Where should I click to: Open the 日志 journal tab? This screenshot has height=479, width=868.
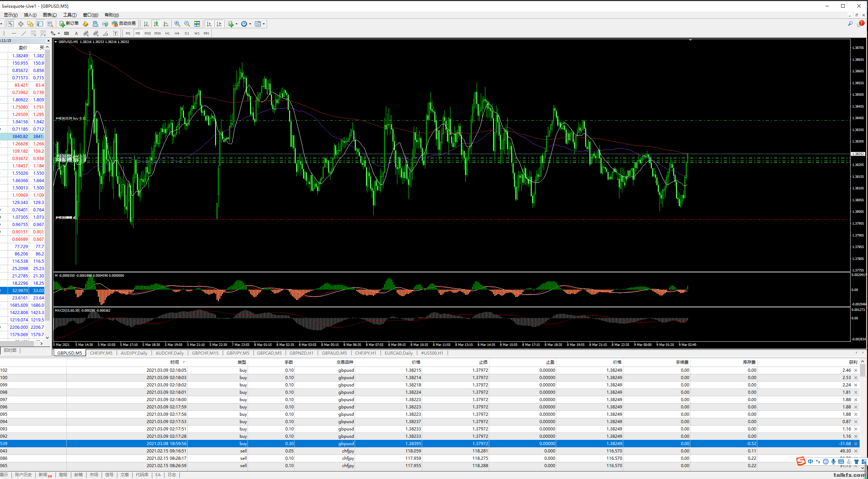coord(172,474)
